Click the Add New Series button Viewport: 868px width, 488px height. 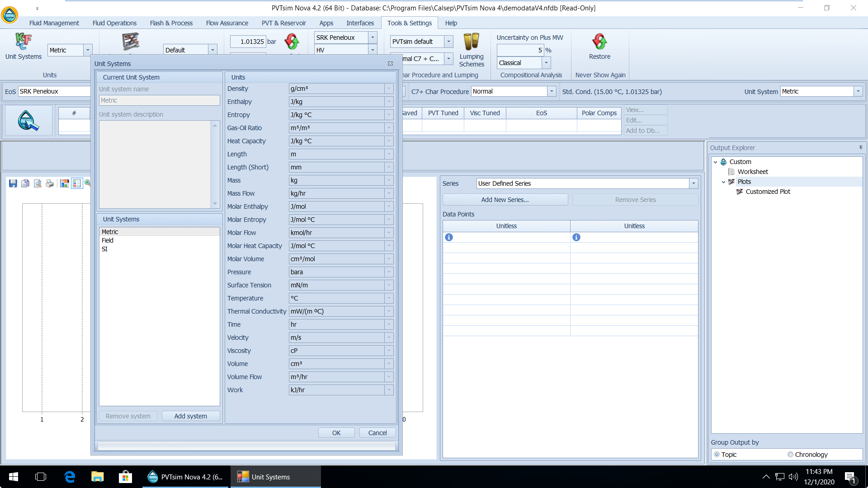pos(505,200)
